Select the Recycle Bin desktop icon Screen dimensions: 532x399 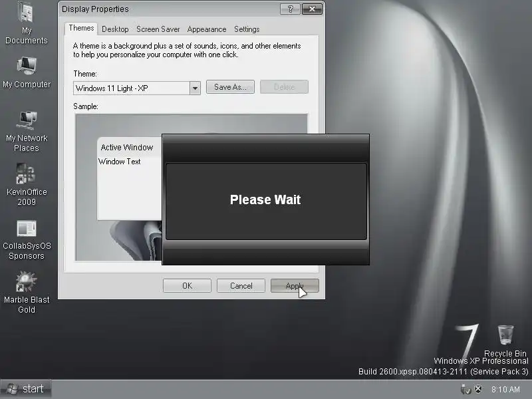(x=505, y=340)
